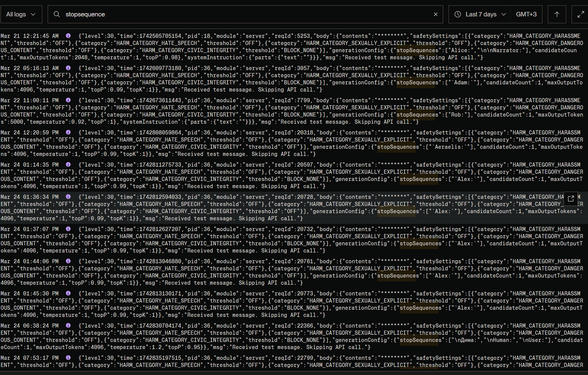This screenshot has height=375, width=588.
Task: Click the info icon on the Mar 22 05:16:13 log
Action: click(68, 68)
